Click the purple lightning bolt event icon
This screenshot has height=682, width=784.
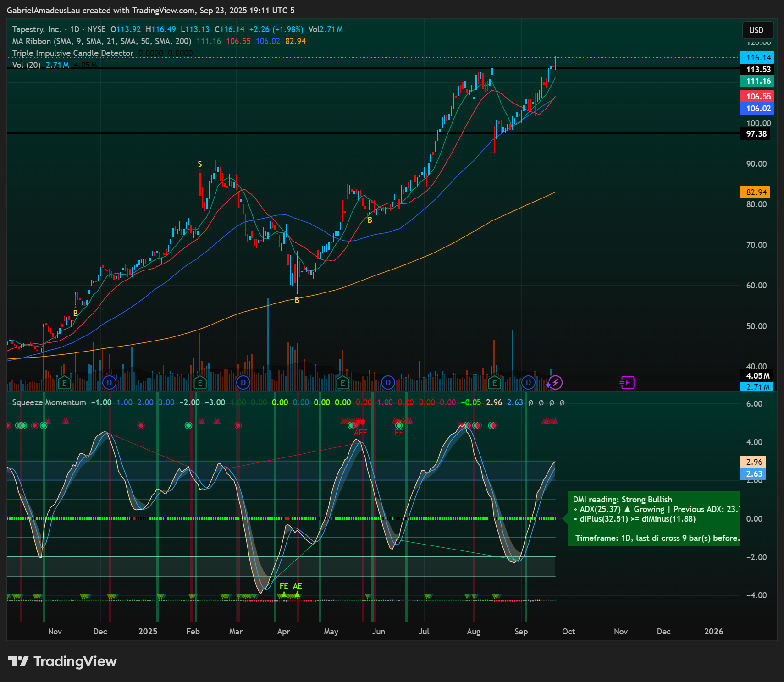(556, 382)
